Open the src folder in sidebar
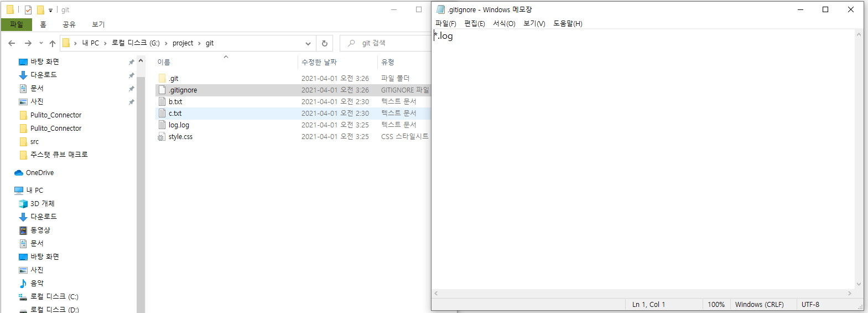 click(34, 141)
